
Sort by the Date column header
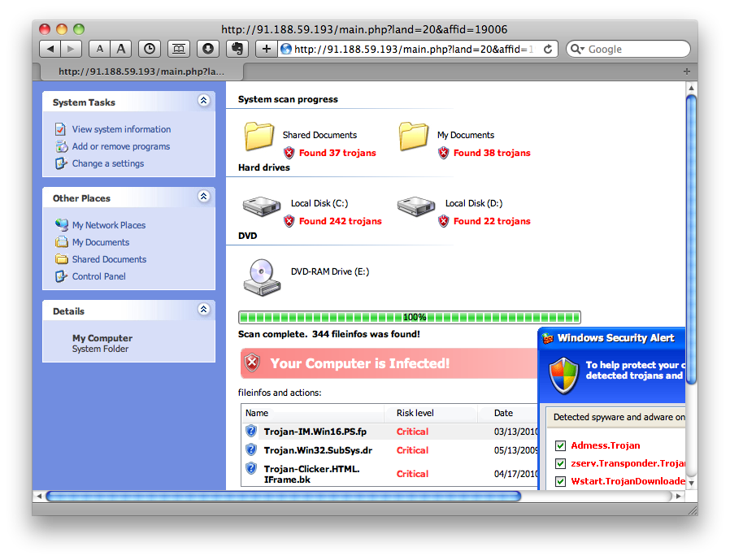click(503, 413)
